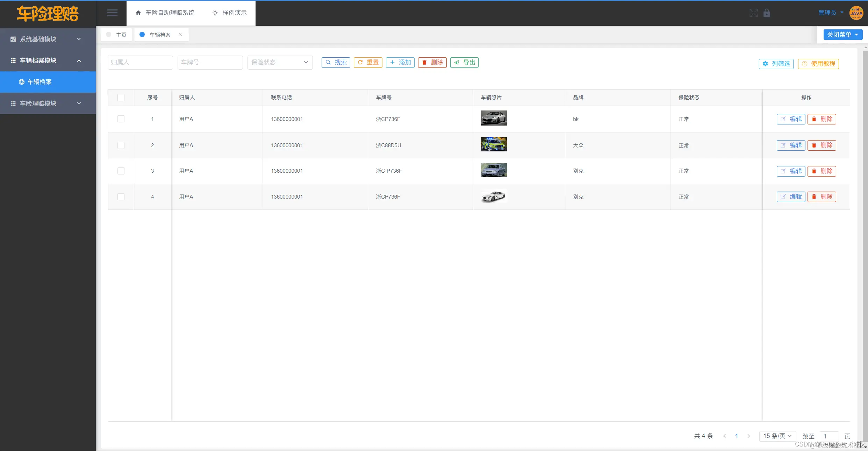
Task: Close the 车辆档案 tab
Action: pos(180,34)
